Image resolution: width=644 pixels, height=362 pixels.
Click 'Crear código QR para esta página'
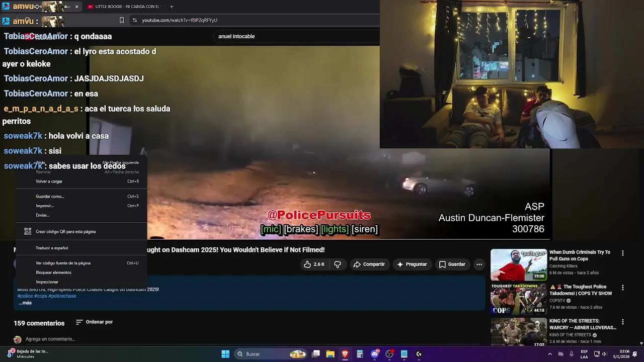[x=81, y=232]
